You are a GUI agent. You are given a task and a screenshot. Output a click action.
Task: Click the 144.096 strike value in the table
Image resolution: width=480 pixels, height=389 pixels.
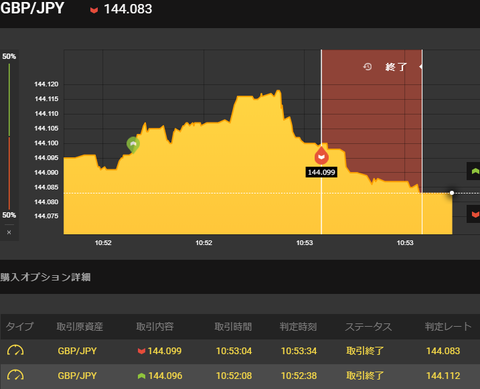[165, 376]
